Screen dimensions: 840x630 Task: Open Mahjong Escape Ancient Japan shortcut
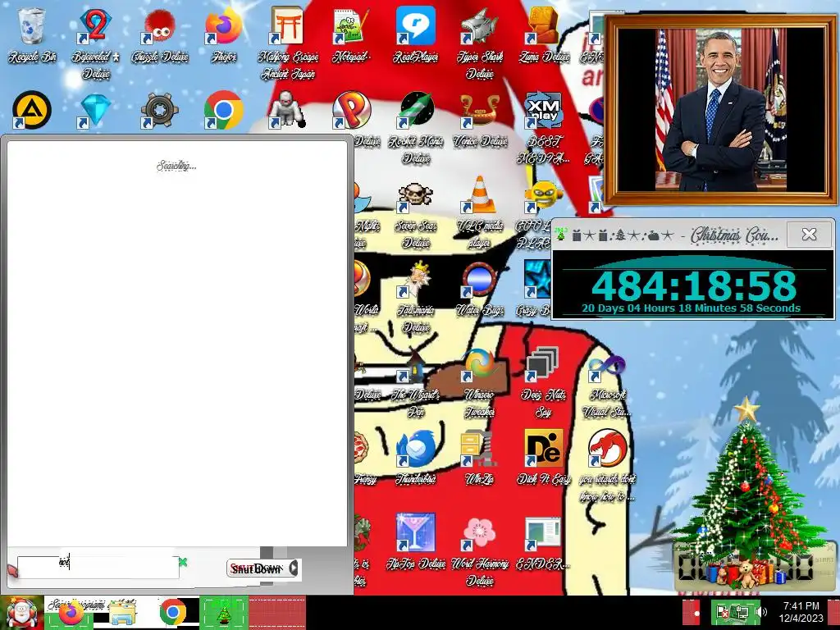[x=288, y=42]
